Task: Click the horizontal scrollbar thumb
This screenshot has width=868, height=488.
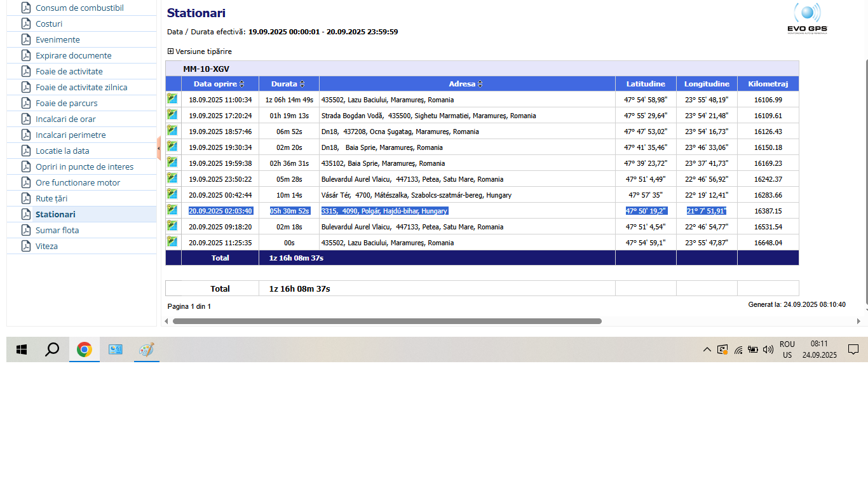Action: click(x=387, y=322)
